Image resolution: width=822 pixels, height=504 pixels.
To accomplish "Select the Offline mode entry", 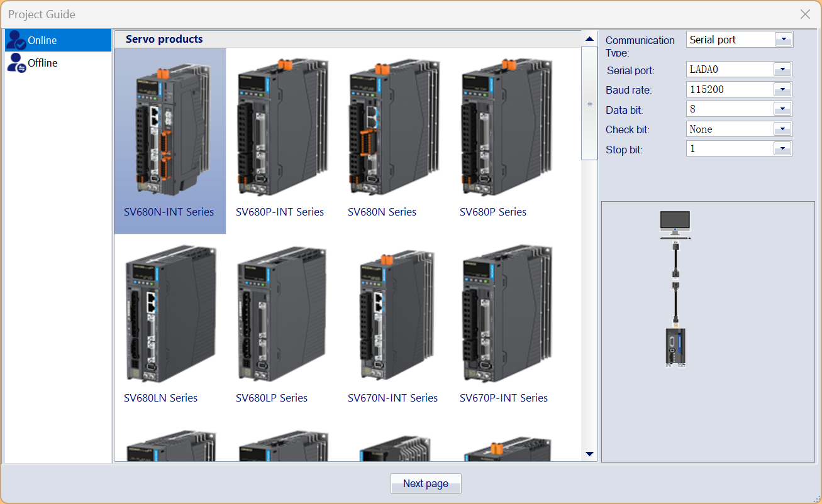I will [58, 63].
